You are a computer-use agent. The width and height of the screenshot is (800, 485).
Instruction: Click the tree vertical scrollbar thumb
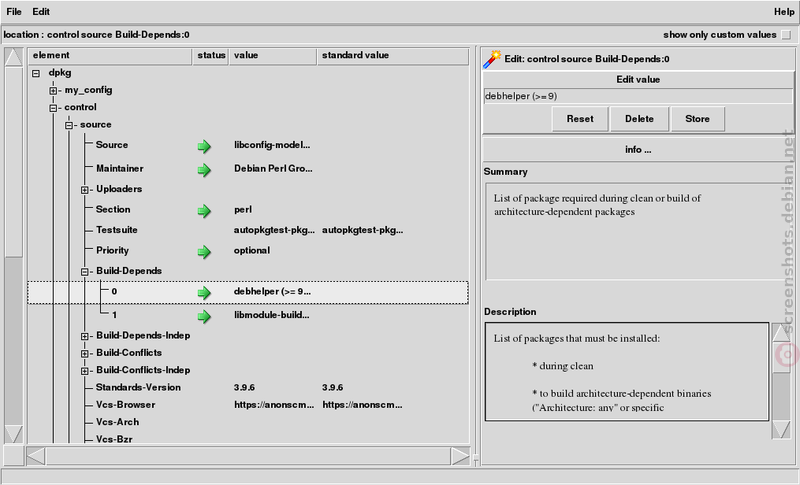click(14, 162)
